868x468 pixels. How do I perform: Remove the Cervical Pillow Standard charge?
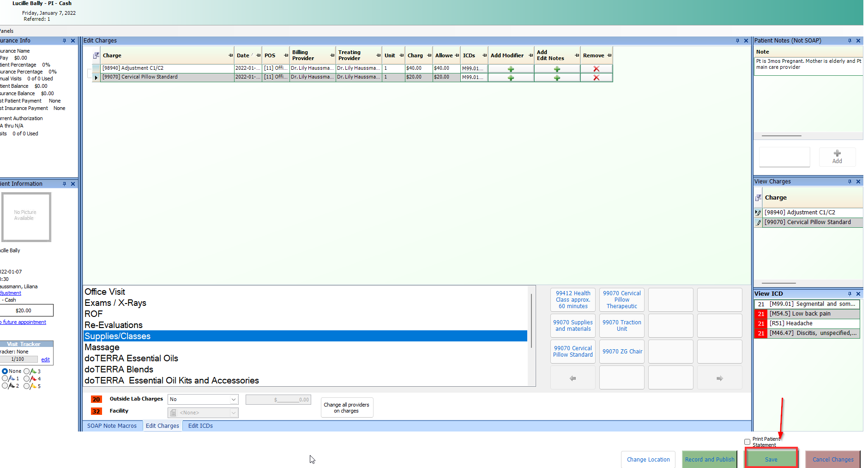(596, 78)
